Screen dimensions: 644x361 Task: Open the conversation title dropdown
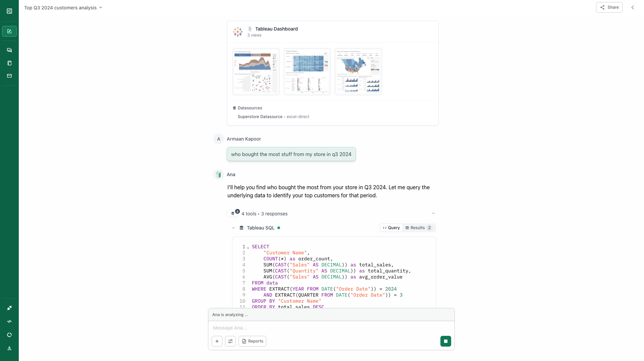[100, 7]
